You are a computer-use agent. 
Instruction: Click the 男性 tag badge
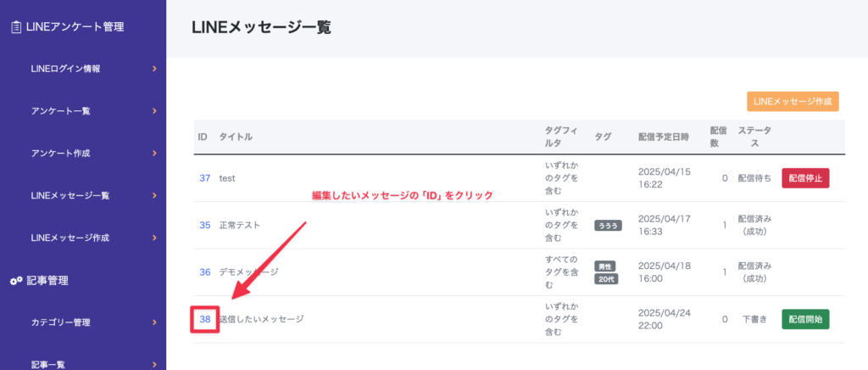605,266
